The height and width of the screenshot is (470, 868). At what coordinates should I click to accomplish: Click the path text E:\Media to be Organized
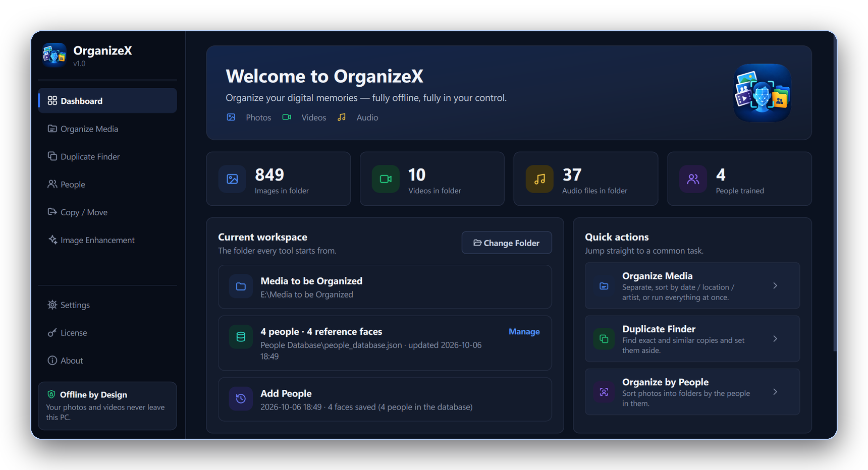[307, 295]
